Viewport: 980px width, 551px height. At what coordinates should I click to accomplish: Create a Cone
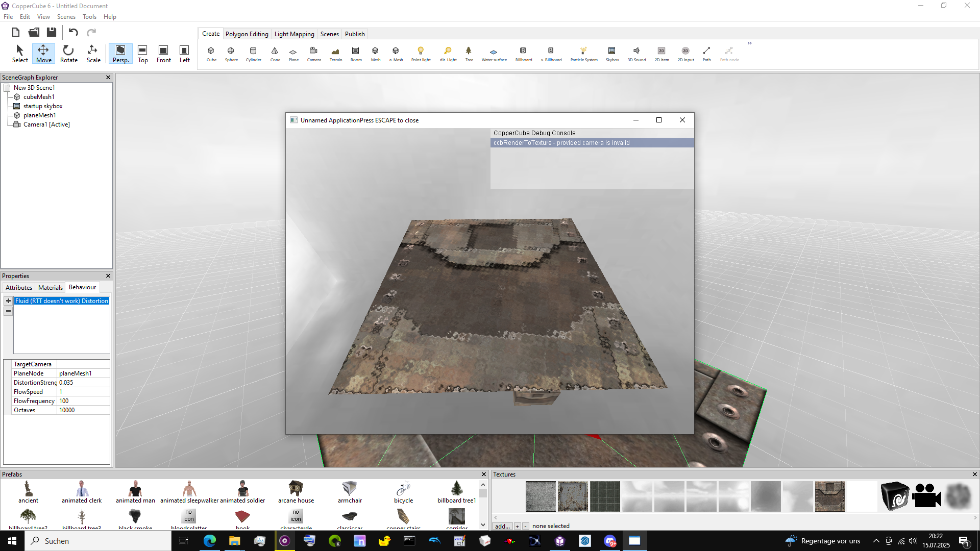275,54
